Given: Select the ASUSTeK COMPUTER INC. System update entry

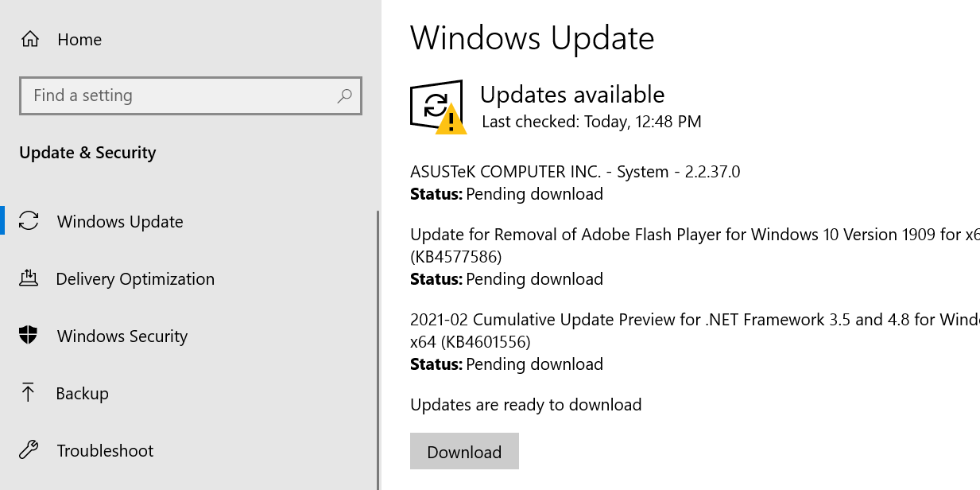Looking at the screenshot, I should pos(575,172).
